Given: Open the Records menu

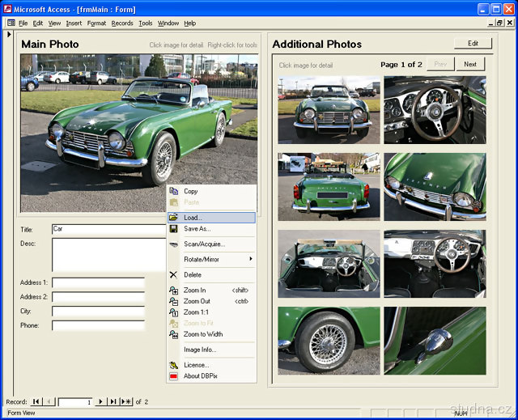Looking at the screenshot, I should tap(122, 23).
